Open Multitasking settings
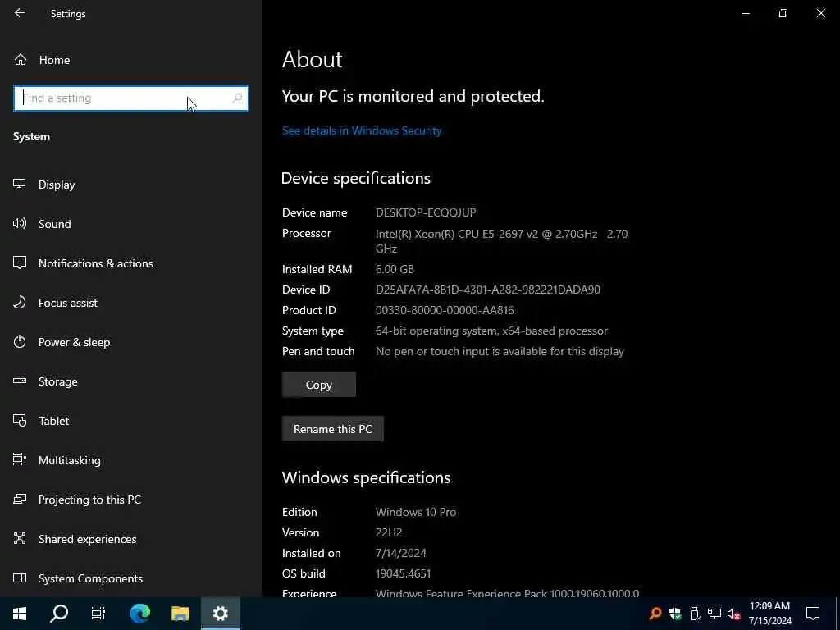This screenshot has width=840, height=630. [x=70, y=460]
